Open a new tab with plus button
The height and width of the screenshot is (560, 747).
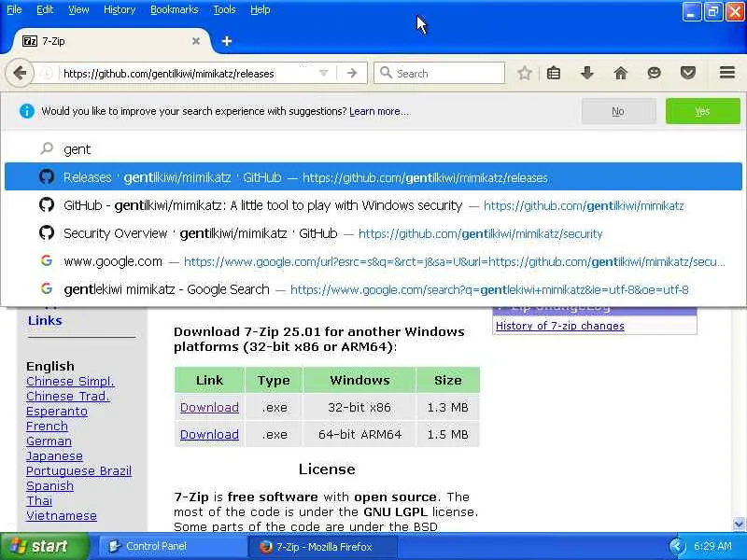[x=227, y=41]
